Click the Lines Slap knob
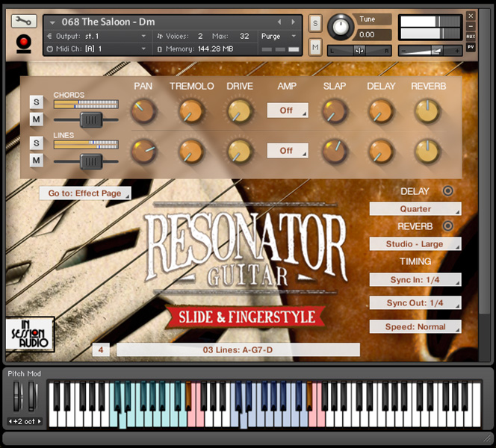Screen dimensions: 496x448 [x=335, y=151]
